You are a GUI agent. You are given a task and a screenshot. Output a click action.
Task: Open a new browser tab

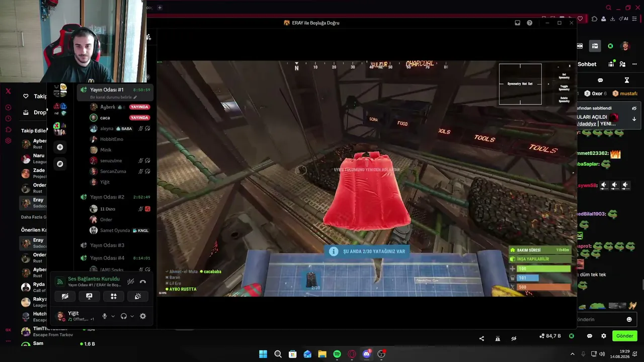tap(159, 8)
